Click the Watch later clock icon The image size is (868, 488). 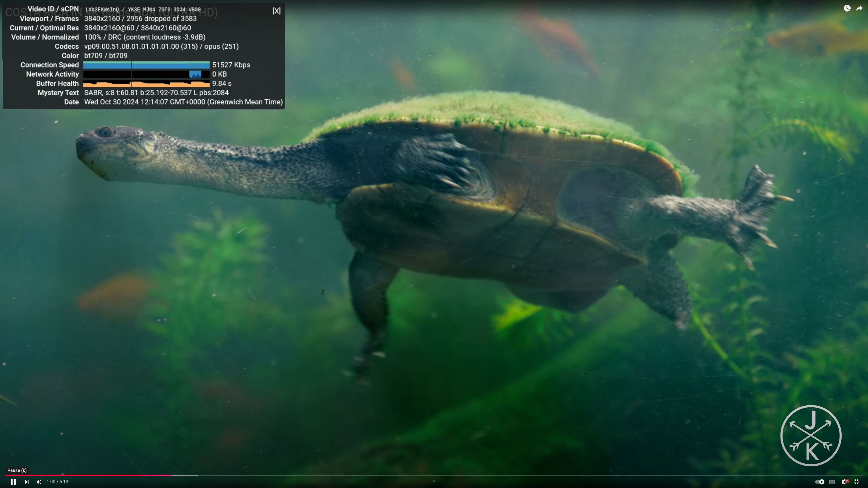click(x=847, y=8)
